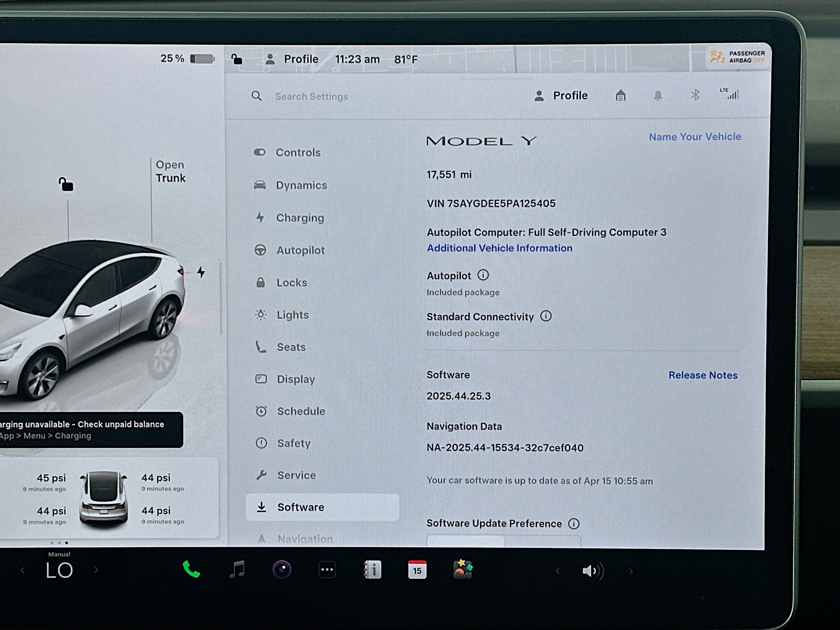This screenshot has height=630, width=840.
Task: Open the app launcher three-dots icon
Action: (x=327, y=570)
